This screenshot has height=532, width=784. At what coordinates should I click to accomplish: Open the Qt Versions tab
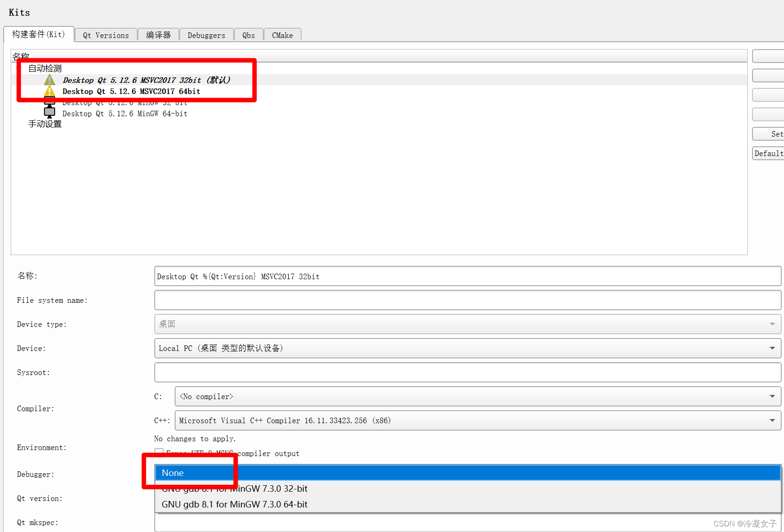tap(106, 35)
